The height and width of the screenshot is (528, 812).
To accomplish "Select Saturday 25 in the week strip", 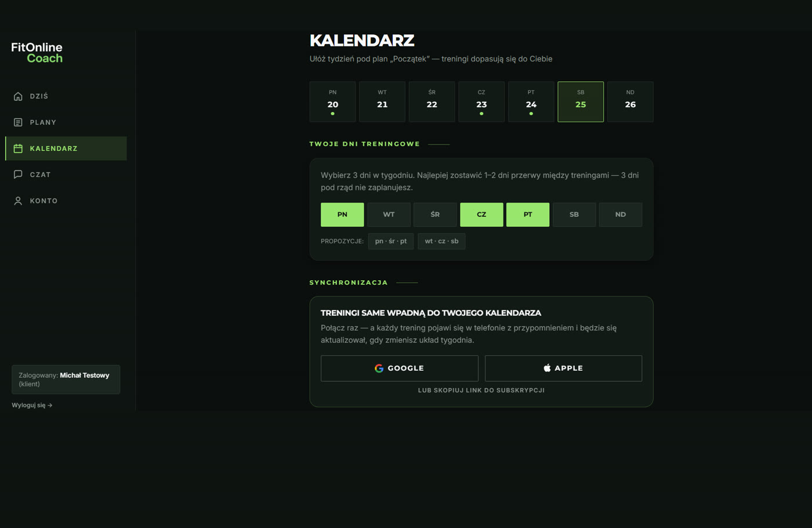I will click(581, 102).
